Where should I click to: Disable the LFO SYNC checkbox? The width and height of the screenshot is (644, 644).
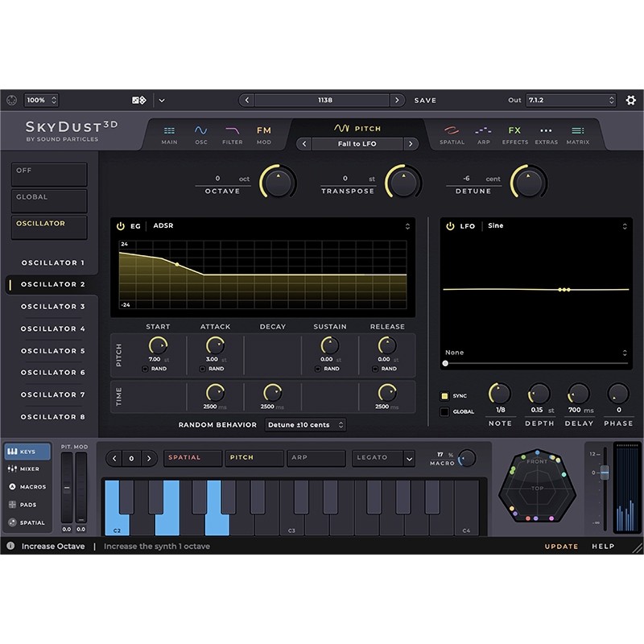coord(444,396)
